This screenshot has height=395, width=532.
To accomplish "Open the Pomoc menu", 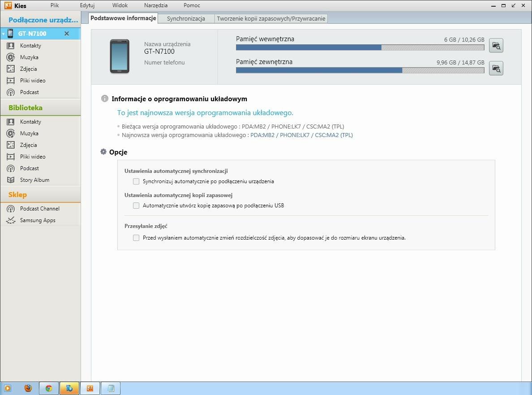I will [192, 5].
